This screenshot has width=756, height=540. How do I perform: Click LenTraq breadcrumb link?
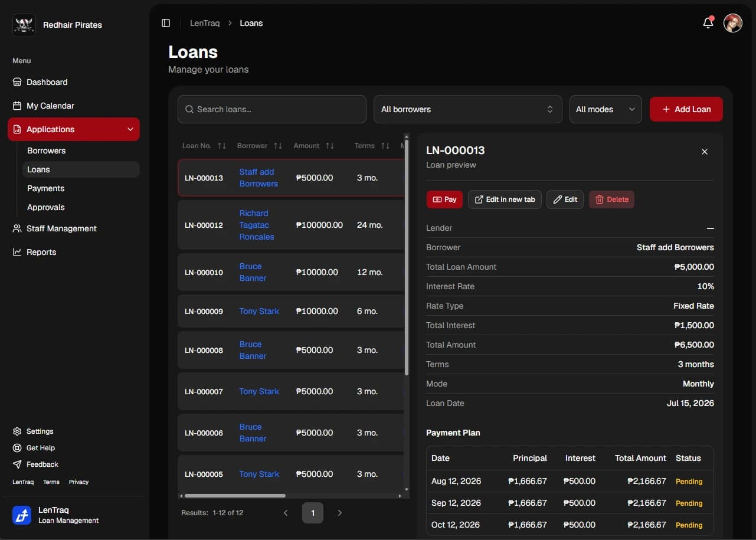click(x=205, y=23)
